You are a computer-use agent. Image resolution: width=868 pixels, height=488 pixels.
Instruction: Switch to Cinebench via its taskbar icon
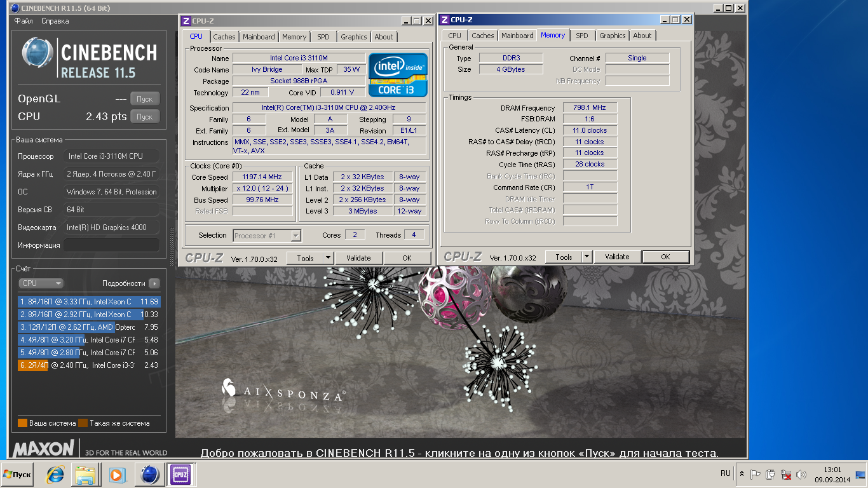click(150, 475)
